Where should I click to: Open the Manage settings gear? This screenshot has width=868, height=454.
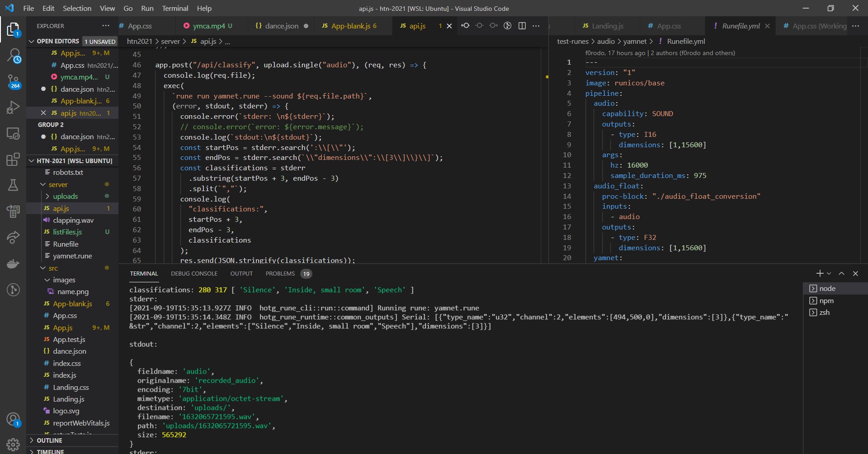coord(13,445)
